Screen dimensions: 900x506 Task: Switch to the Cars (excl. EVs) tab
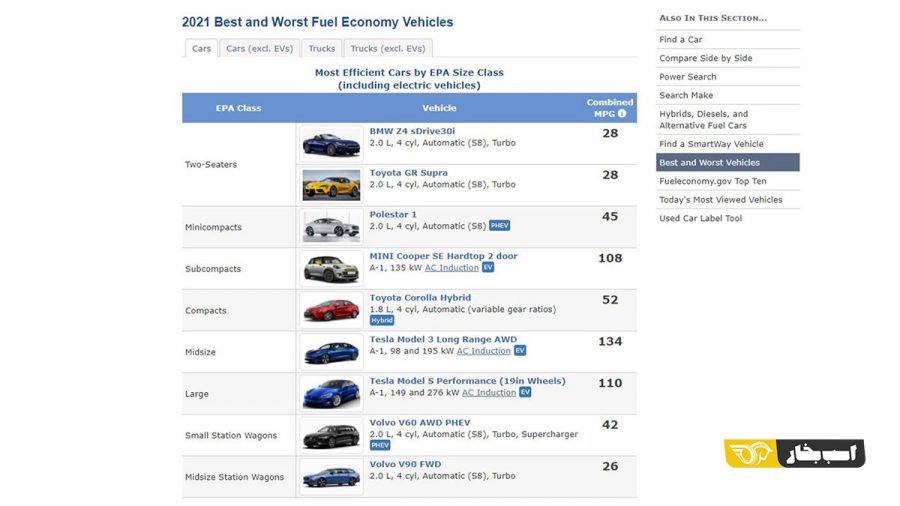(259, 49)
